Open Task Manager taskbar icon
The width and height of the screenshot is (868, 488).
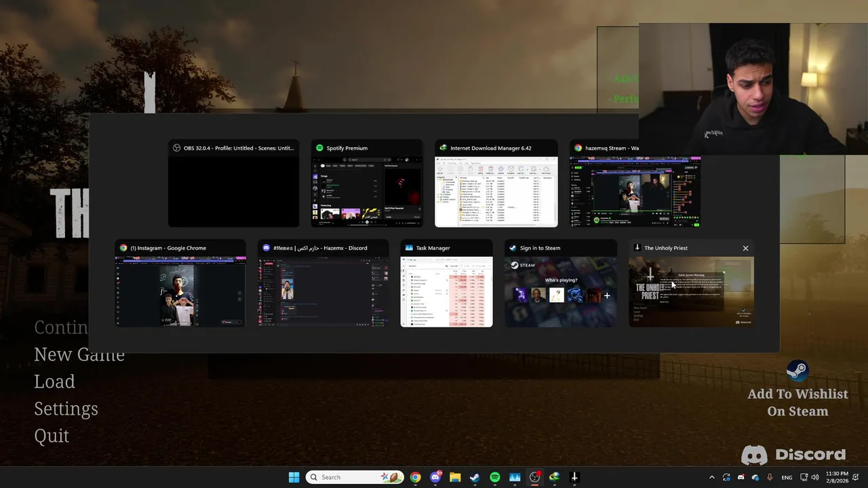pos(515,477)
